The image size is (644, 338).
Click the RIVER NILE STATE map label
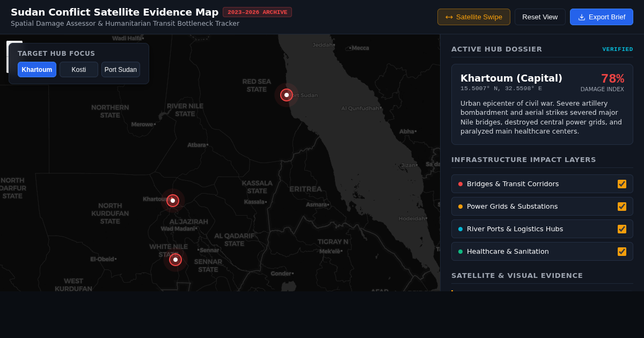point(185,109)
